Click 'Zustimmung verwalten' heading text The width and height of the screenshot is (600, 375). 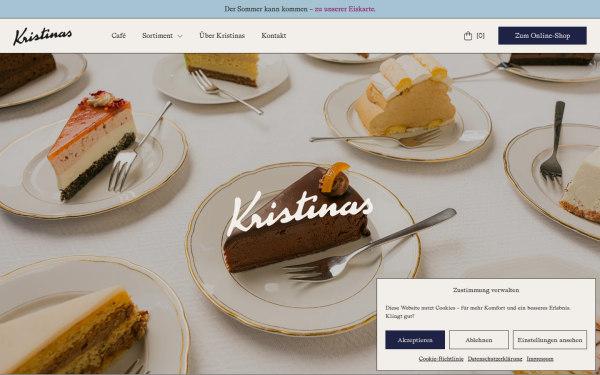486,290
